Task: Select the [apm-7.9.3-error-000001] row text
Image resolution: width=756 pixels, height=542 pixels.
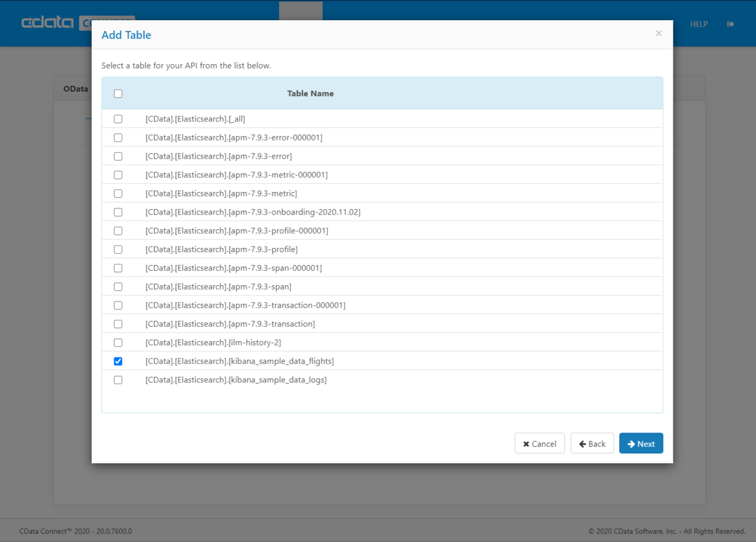Action: 234,137
